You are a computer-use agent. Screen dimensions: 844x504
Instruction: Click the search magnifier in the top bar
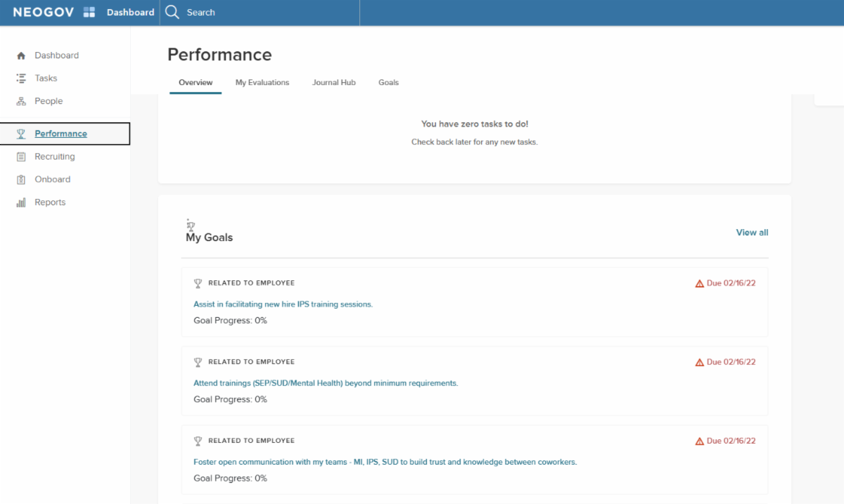(172, 12)
